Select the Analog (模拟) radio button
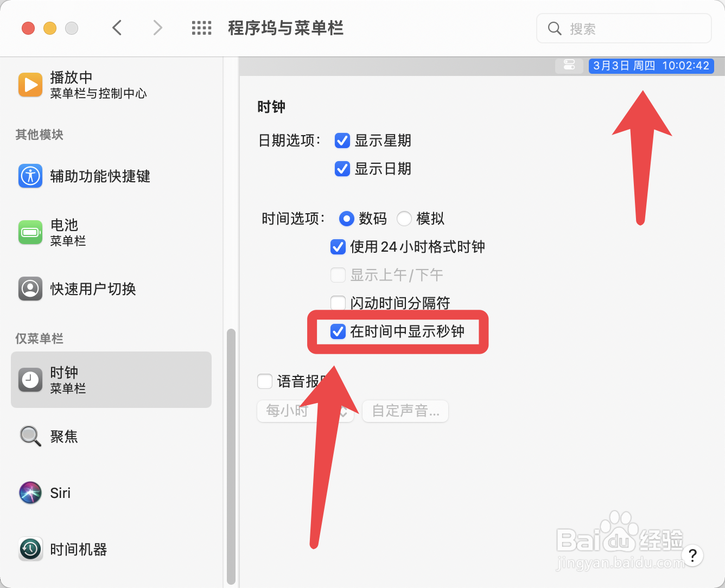Image resolution: width=725 pixels, height=588 pixels. click(404, 219)
